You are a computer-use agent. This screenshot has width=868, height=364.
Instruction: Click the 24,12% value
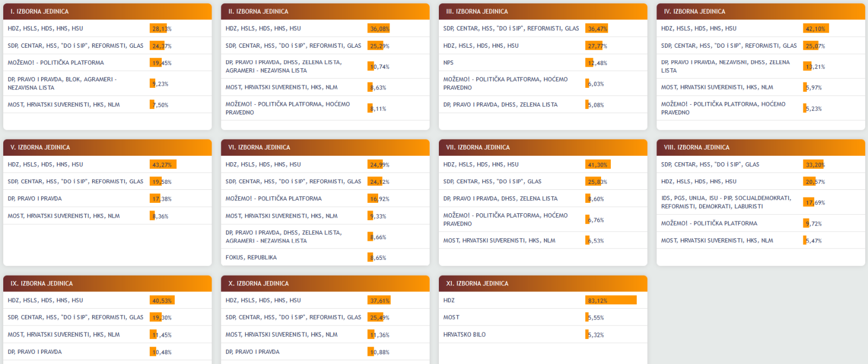pyautogui.click(x=380, y=182)
